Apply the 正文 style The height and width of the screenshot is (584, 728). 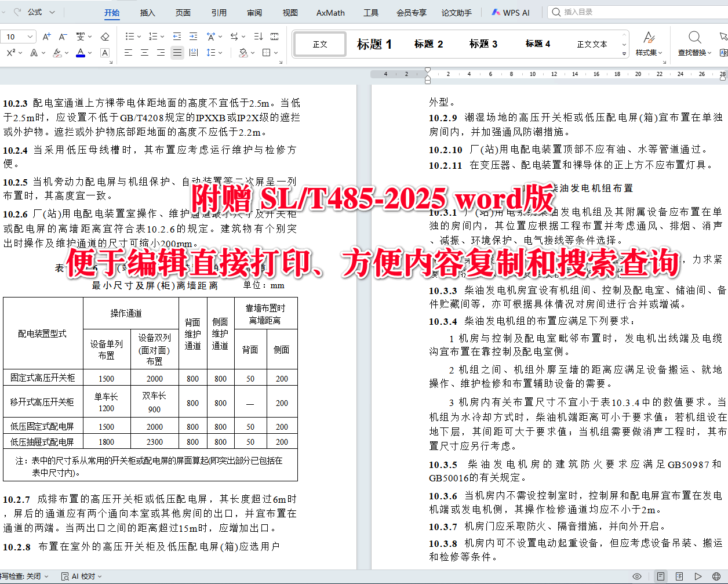pos(320,44)
